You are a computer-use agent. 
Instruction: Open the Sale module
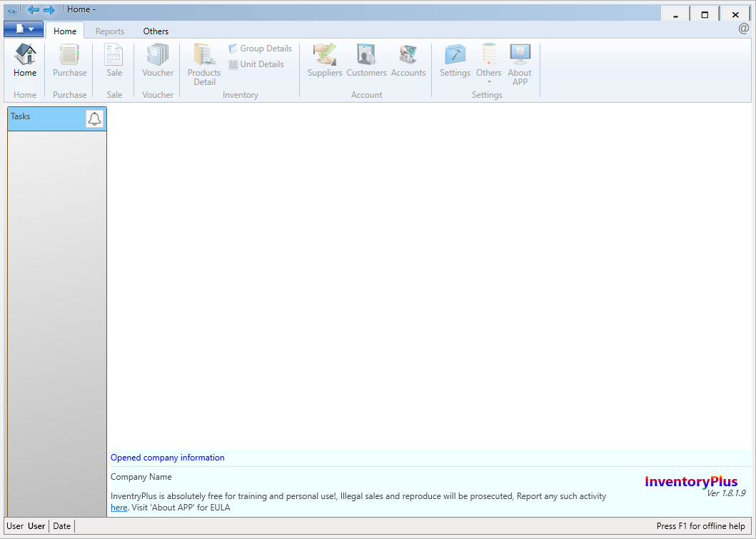[x=114, y=61]
